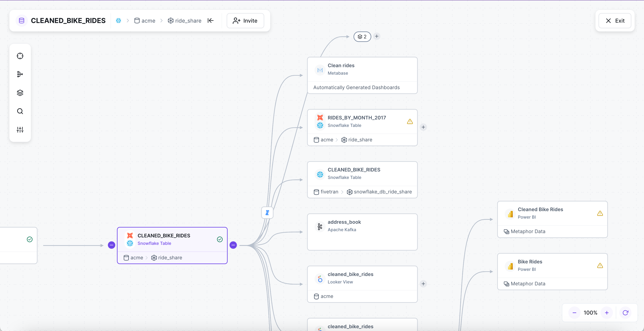The width and height of the screenshot is (644, 331).
Task: Click the 100% zoom level text
Action: [x=591, y=313]
